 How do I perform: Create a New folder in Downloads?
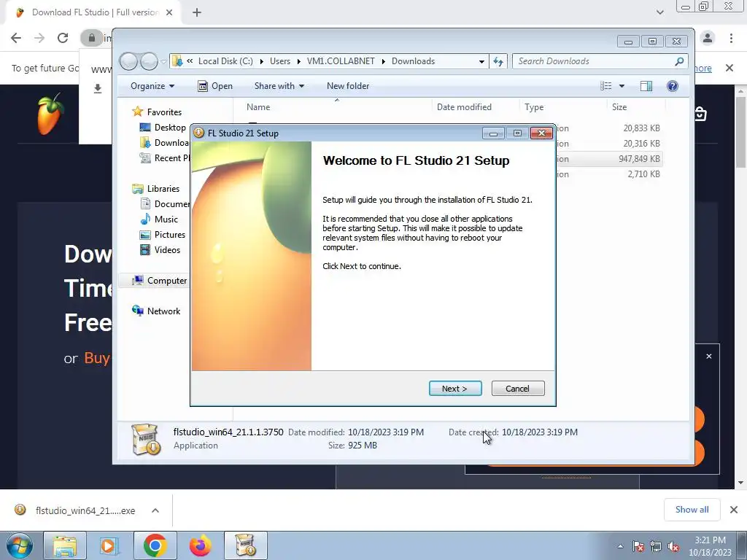click(348, 86)
